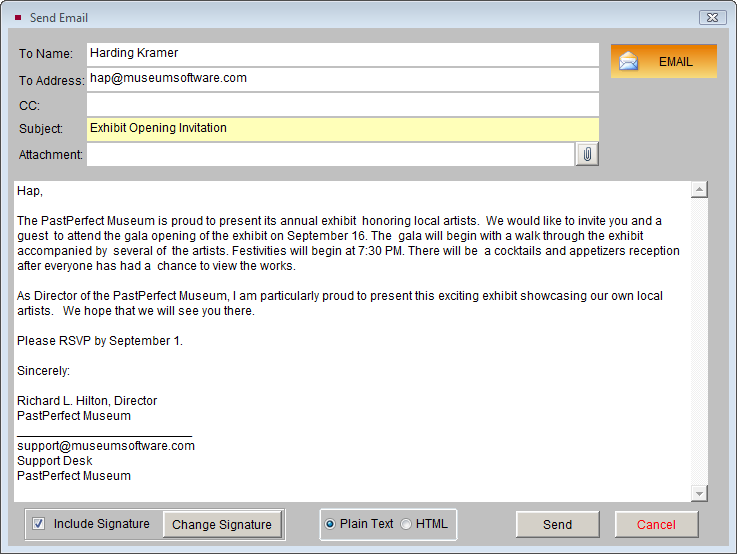Close the Send Email dialog window
Image resolution: width=737 pixels, height=554 pixels.
(711, 17)
